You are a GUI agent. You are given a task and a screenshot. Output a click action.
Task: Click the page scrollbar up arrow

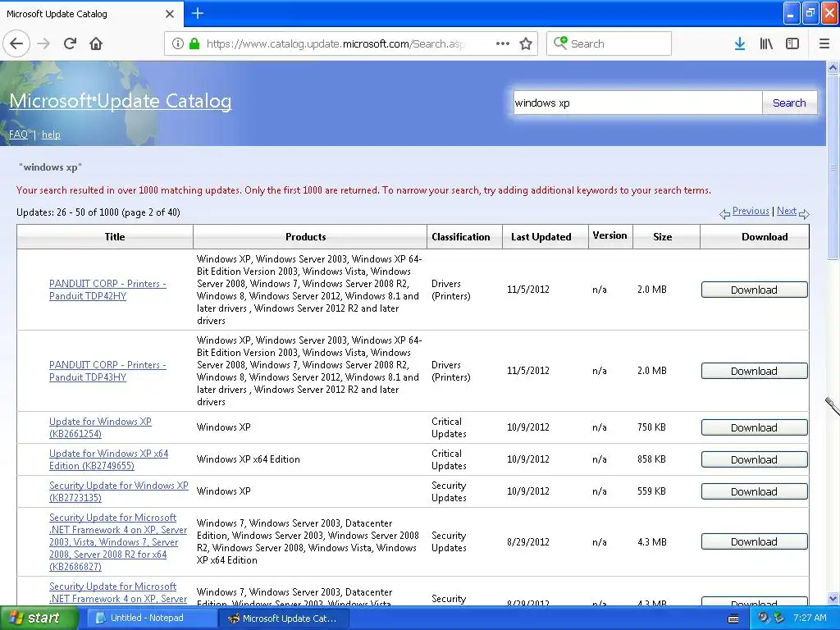click(833, 67)
